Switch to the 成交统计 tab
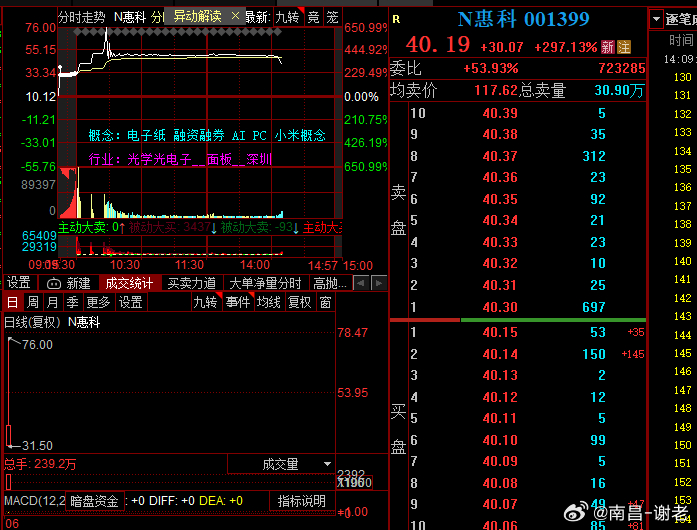Image resolution: width=697 pixels, height=530 pixels. 129,283
